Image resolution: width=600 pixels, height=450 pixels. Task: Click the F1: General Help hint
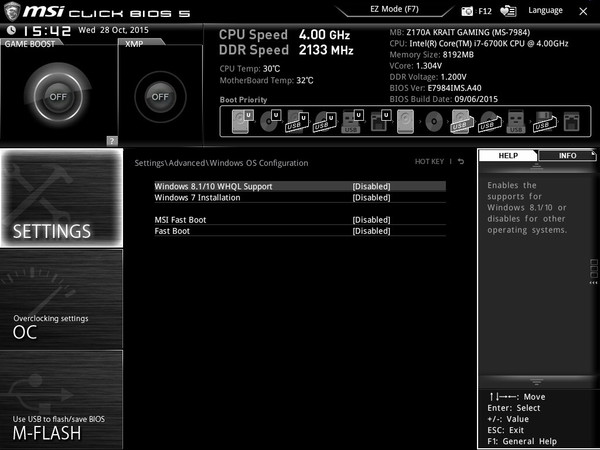(522, 441)
